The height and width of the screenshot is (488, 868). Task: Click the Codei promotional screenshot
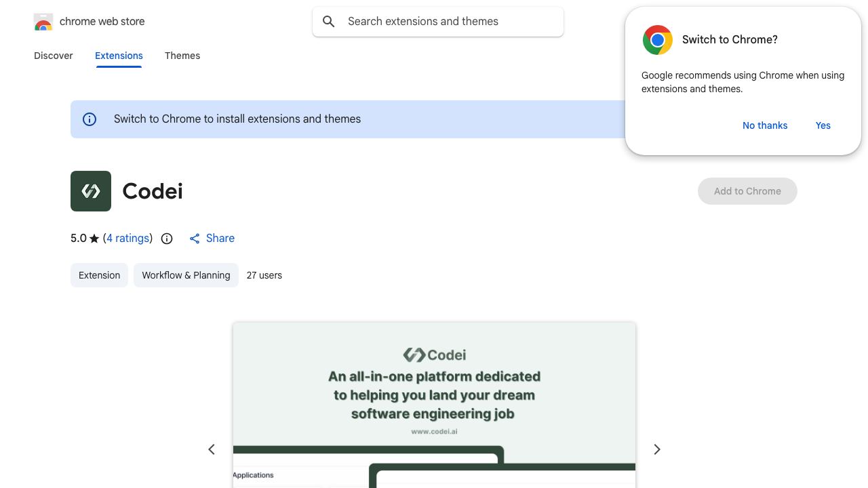(x=434, y=405)
